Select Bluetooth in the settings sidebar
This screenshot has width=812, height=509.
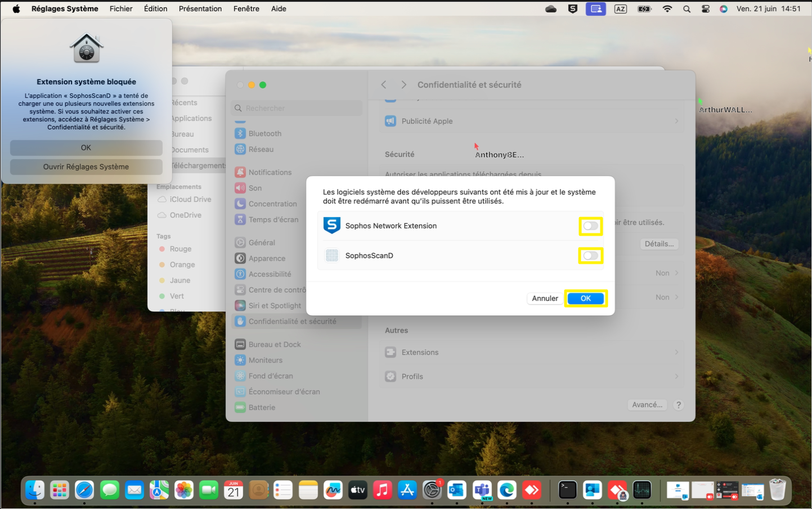297,133
